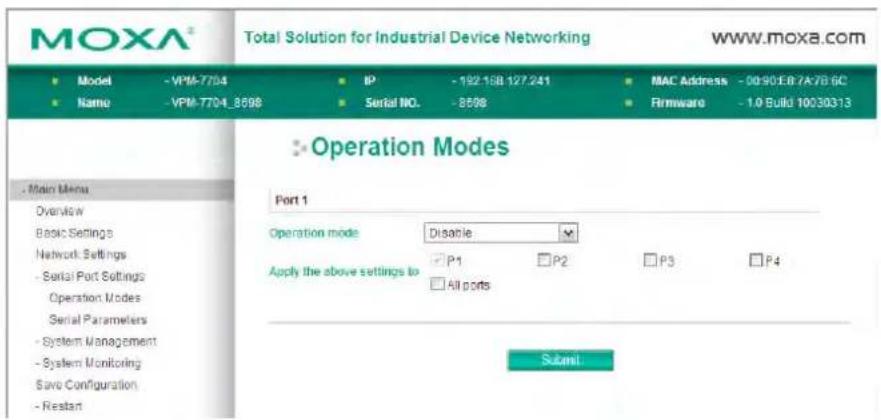The image size is (881, 420).
Task: Click the Operation Modes heading
Action: [x=410, y=147]
